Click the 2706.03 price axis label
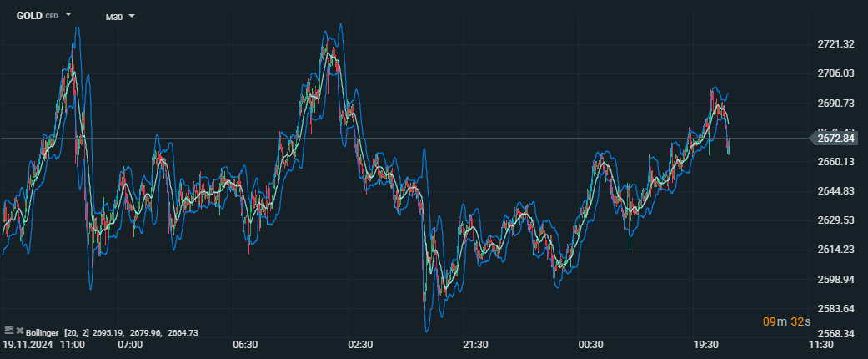 point(836,73)
